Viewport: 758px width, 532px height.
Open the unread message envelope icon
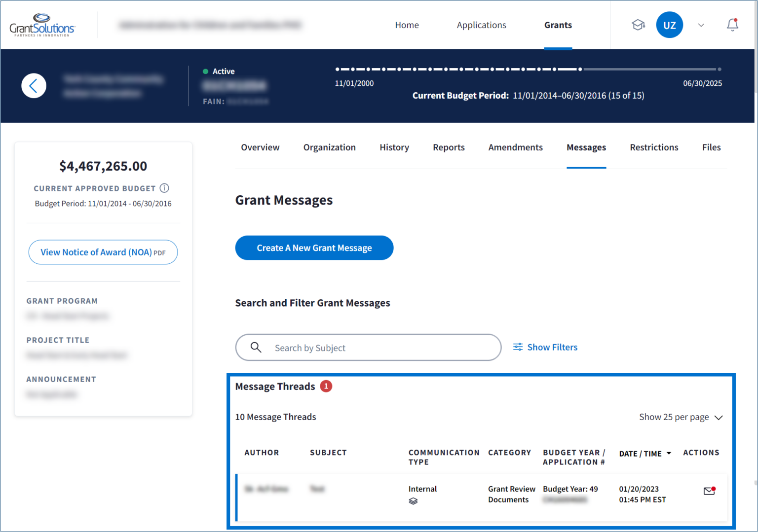(x=709, y=491)
